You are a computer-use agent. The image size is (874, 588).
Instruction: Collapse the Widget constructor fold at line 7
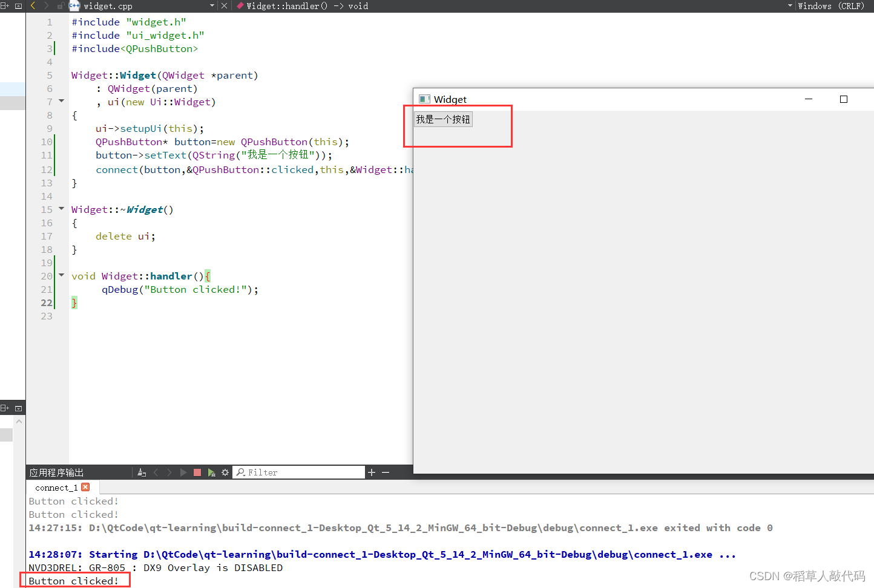(61, 101)
